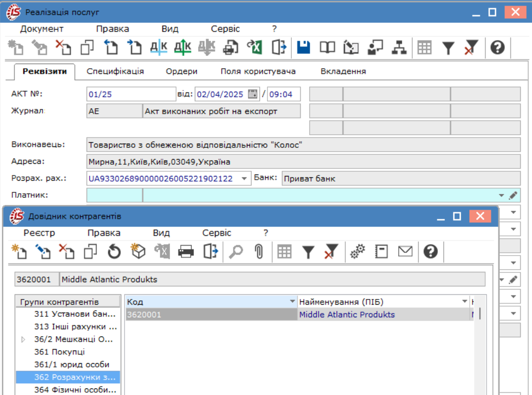Open the Платник dropdown arrow
This screenshot has height=395, width=532.
coord(502,195)
